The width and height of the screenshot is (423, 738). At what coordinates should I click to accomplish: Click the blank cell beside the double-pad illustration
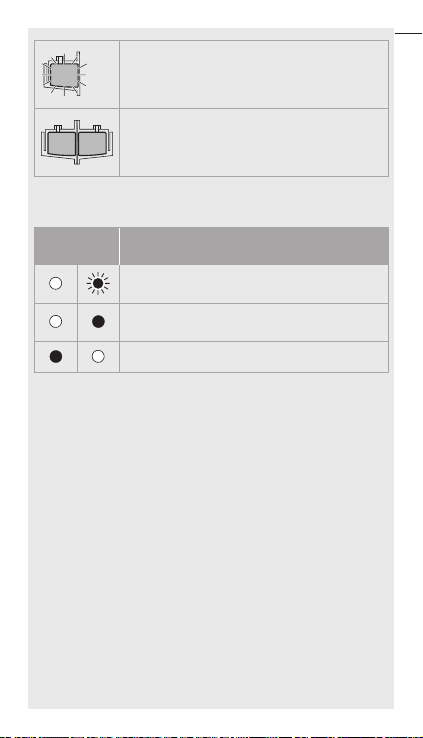254,143
